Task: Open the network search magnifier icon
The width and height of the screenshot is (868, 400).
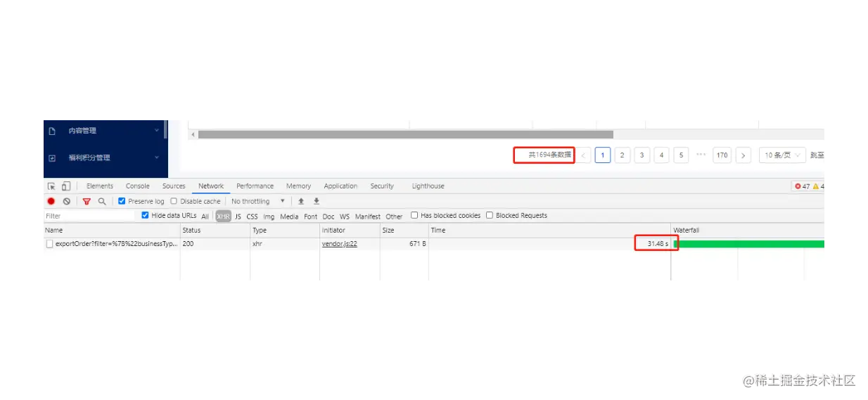Action: click(x=102, y=201)
